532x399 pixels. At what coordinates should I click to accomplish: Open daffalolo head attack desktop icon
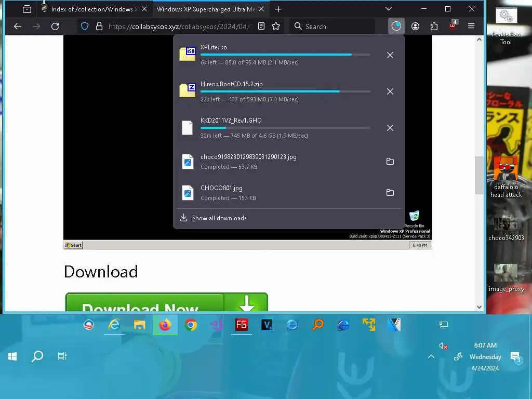point(506,178)
